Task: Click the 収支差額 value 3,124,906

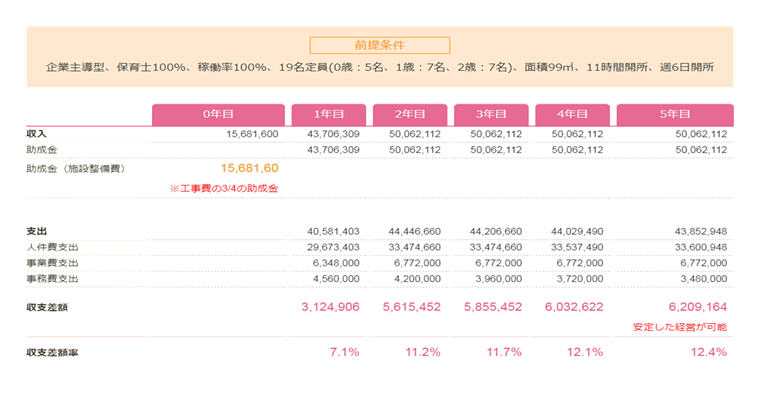Action: point(331,307)
